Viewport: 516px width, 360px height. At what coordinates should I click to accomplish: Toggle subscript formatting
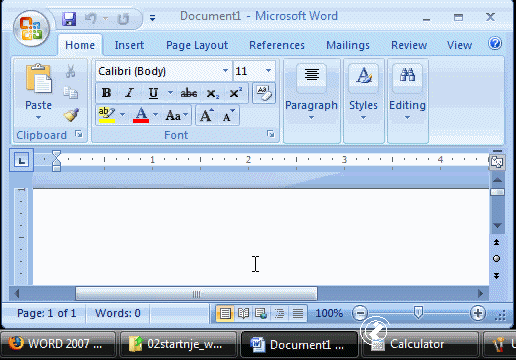pos(212,93)
